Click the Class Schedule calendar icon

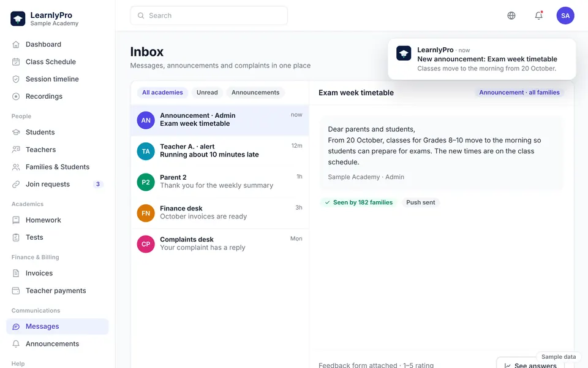[16, 61]
